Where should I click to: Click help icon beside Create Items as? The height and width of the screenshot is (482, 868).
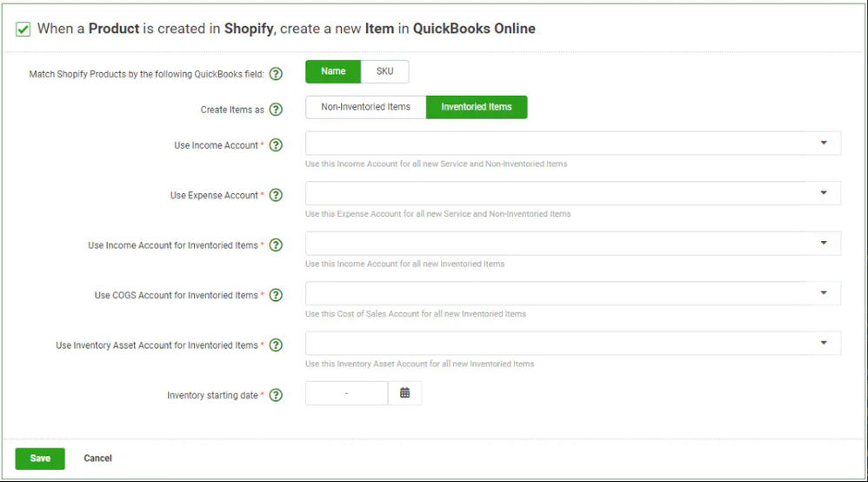tap(276, 110)
